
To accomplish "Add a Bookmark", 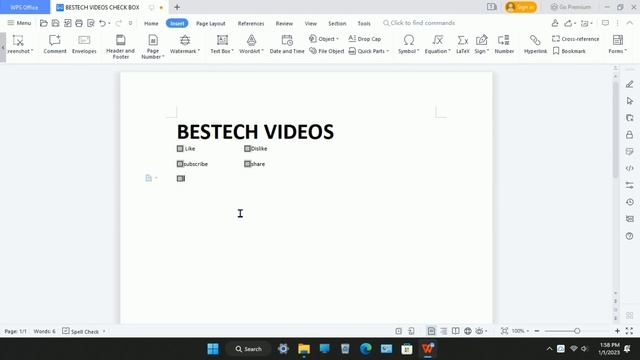I will click(569, 51).
